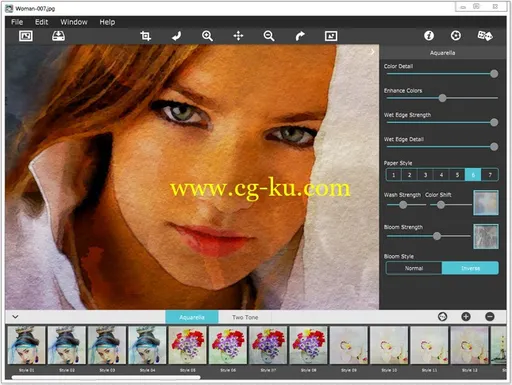The width and height of the screenshot is (512, 385).
Task: Apply Style 02 preset thumbnail
Action: click(67, 345)
